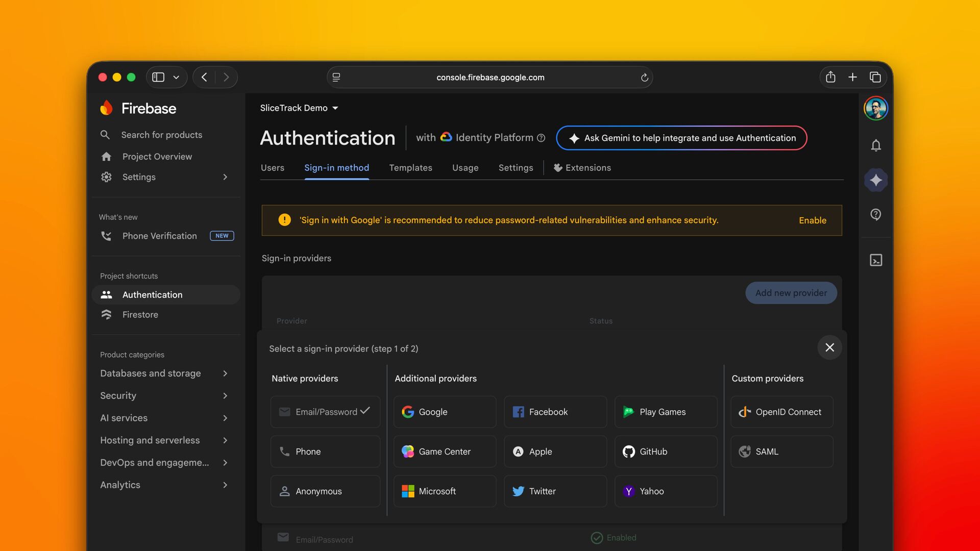Open the SliceTrack Demo project dropdown
The image size is (980, 551).
click(299, 108)
